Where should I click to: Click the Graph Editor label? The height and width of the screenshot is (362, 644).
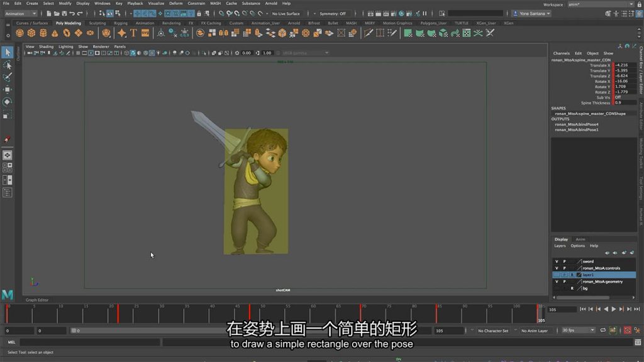coord(37,300)
